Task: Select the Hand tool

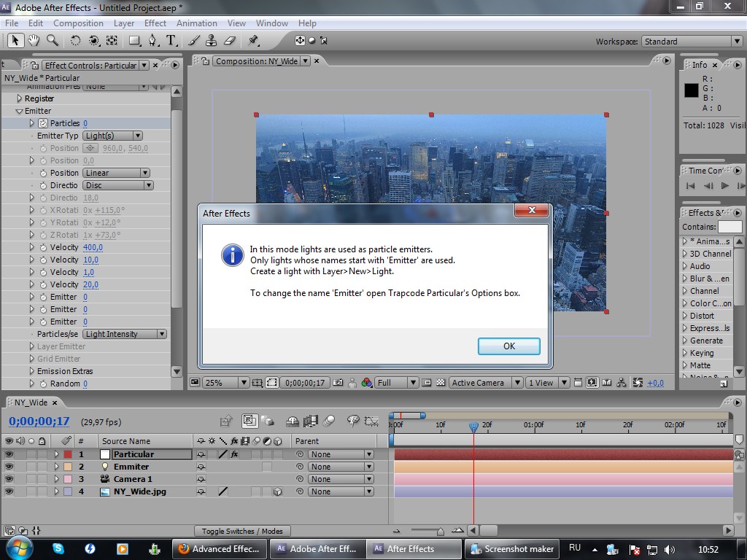Action: 34,41
